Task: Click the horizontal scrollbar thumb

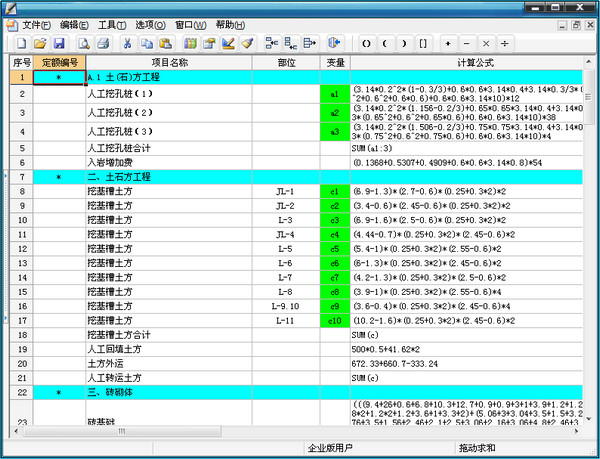Action: [x=122, y=431]
